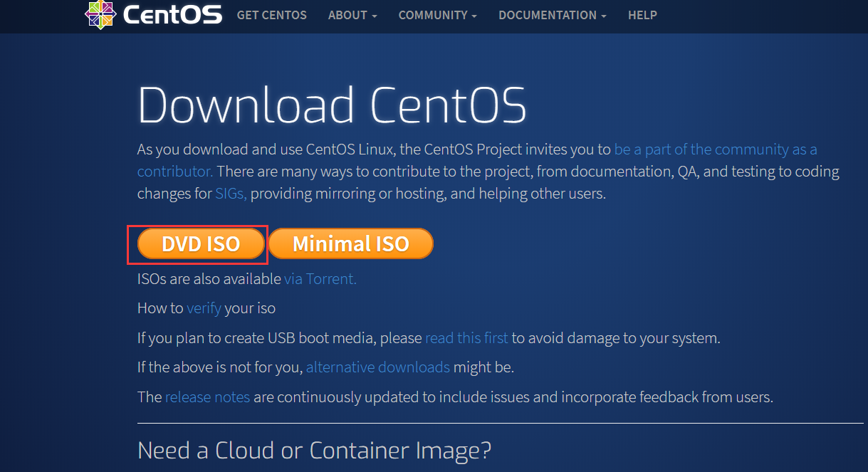Open the 'verify' your iso link
The width and height of the screenshot is (868, 472).
coord(204,308)
